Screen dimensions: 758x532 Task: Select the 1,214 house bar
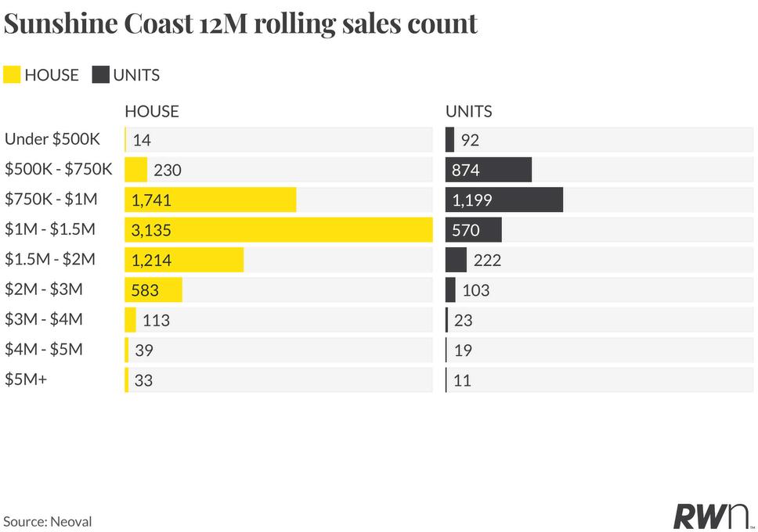pos(184,260)
